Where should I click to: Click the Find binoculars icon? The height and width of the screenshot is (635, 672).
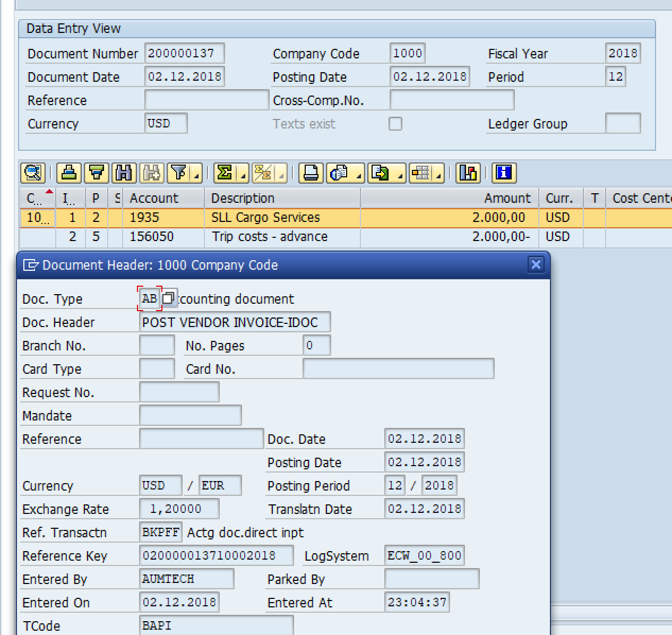click(124, 173)
